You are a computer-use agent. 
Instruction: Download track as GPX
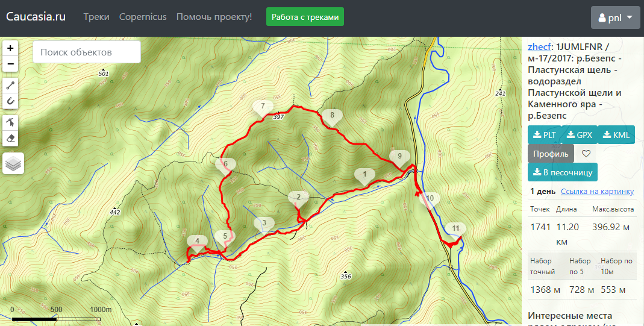point(579,134)
